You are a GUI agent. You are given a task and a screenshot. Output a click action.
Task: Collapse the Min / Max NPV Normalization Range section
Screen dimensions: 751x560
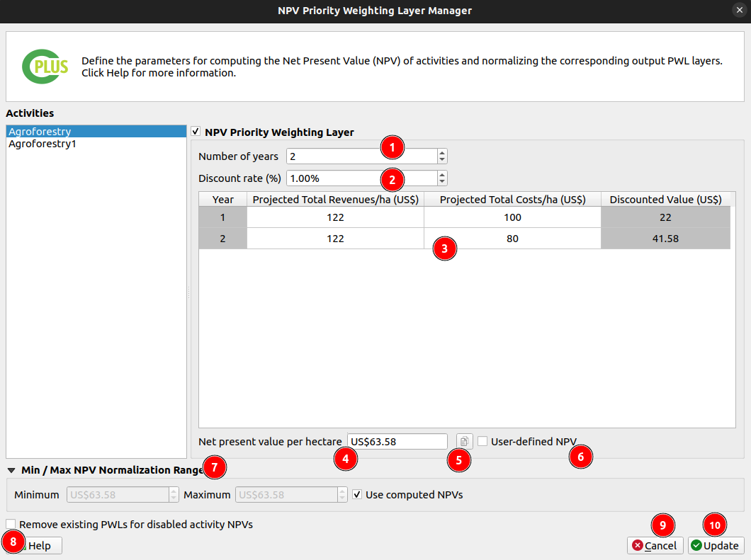(11, 470)
